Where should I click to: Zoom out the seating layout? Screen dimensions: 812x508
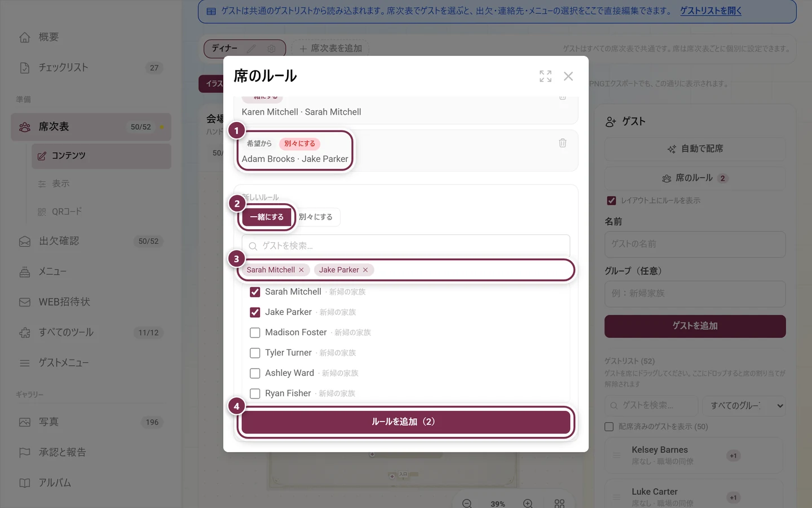[467, 503]
